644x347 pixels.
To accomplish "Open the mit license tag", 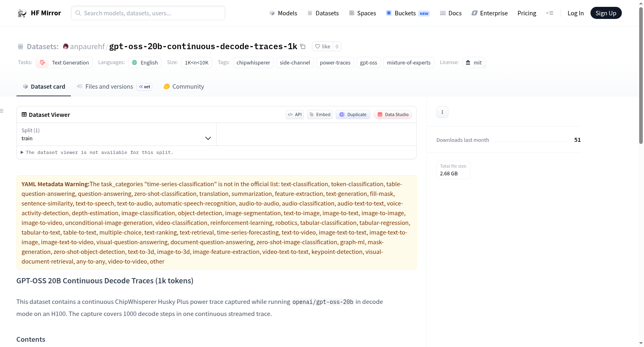I will [474, 62].
